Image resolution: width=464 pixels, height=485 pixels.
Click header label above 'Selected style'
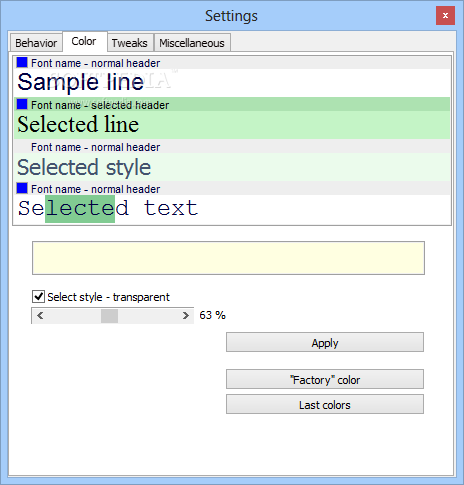(x=96, y=147)
